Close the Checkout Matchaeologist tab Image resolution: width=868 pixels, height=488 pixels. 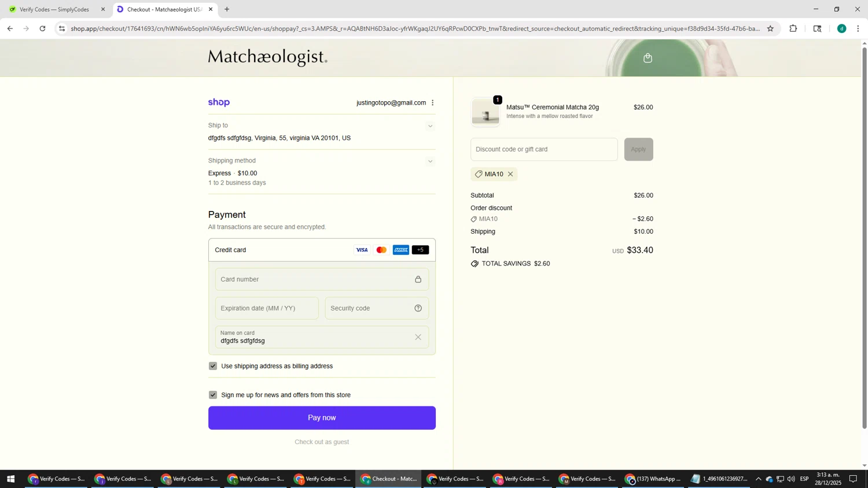(211, 9)
